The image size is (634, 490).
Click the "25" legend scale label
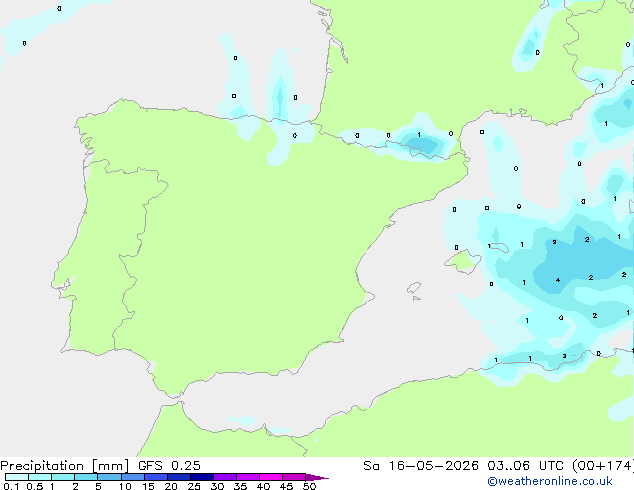pos(194,486)
